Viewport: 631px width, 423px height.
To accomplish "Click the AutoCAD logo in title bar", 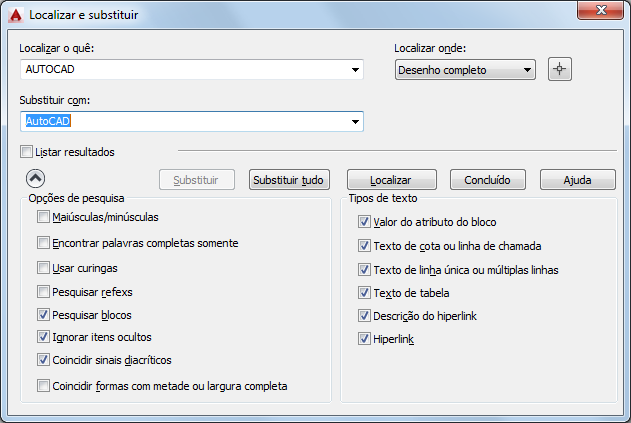I will pos(16,15).
